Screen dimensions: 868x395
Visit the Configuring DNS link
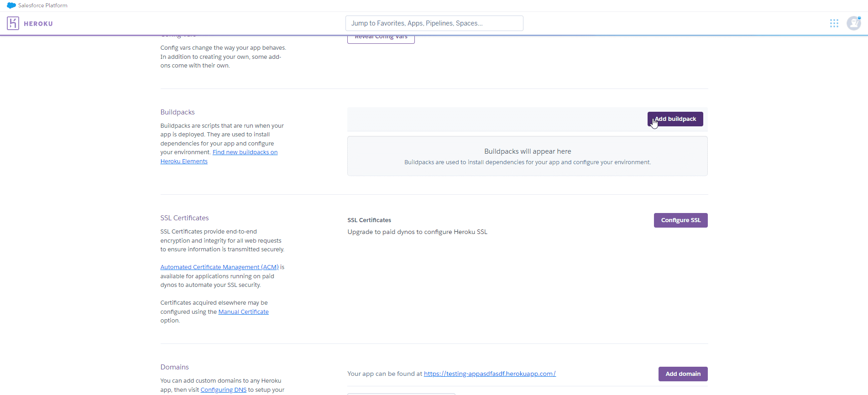coord(223,390)
